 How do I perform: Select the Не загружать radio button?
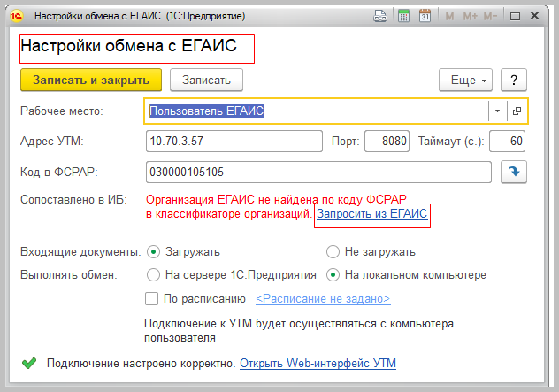click(333, 252)
